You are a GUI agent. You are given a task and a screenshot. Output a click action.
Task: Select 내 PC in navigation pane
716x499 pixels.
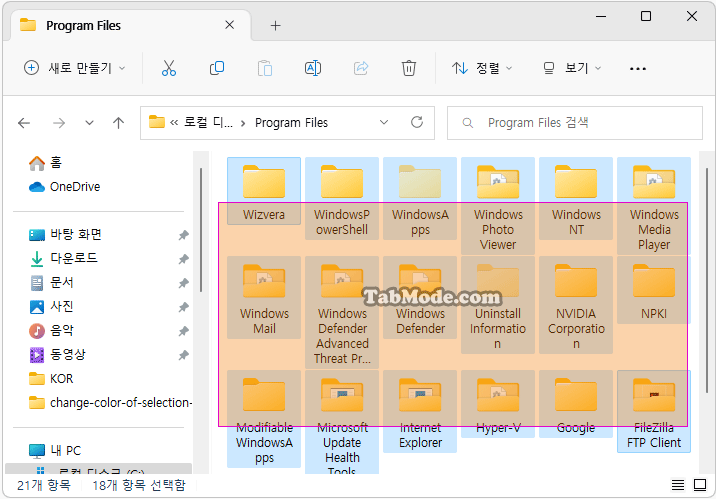coord(55,451)
